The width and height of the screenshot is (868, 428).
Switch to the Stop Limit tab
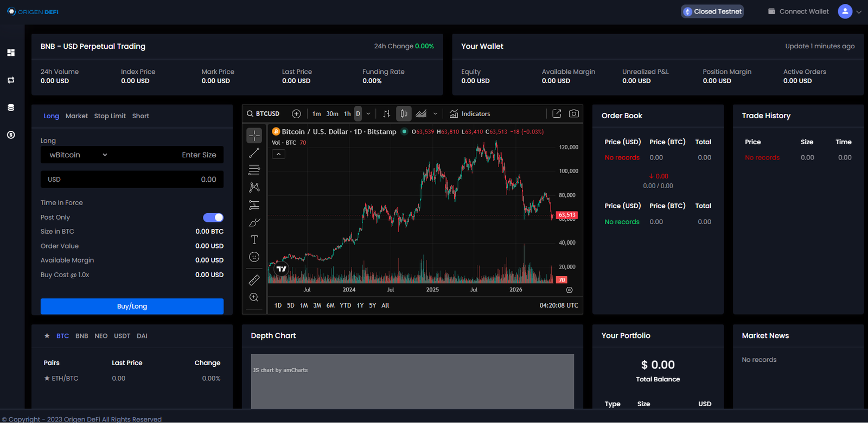(x=110, y=116)
